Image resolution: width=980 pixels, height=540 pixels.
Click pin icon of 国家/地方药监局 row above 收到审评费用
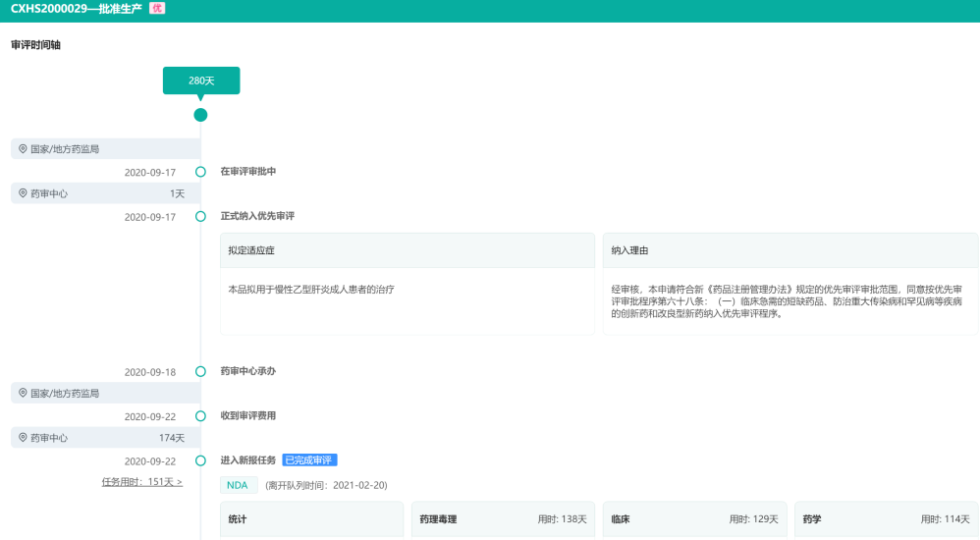click(23, 394)
